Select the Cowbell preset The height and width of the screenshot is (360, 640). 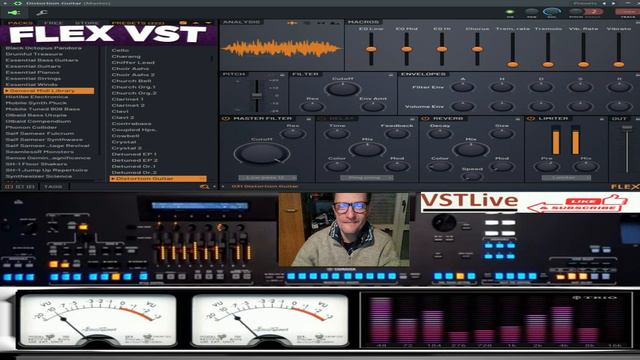click(125, 136)
